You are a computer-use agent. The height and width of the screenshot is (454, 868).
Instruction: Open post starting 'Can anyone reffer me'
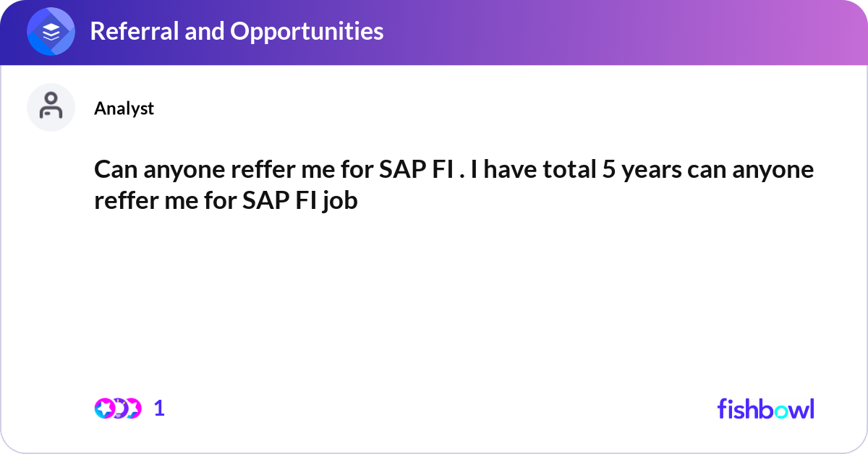click(x=454, y=185)
